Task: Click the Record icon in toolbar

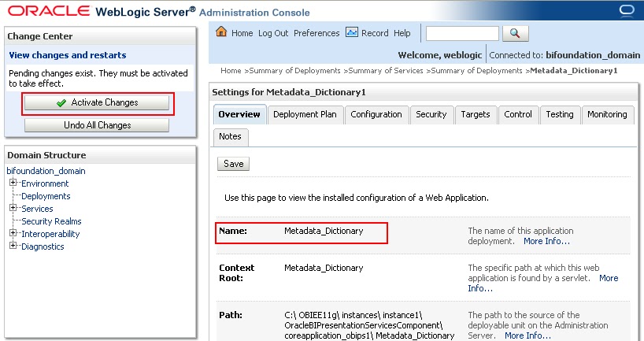Action: coord(352,32)
